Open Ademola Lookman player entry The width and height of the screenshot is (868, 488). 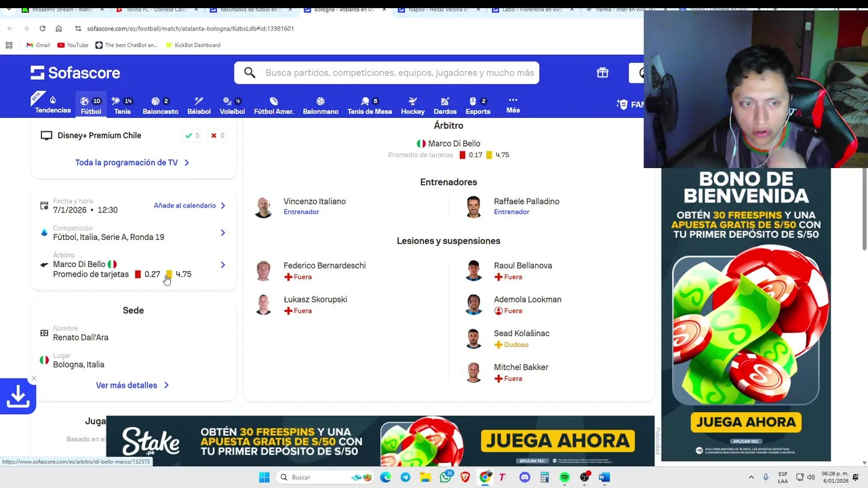(x=528, y=304)
